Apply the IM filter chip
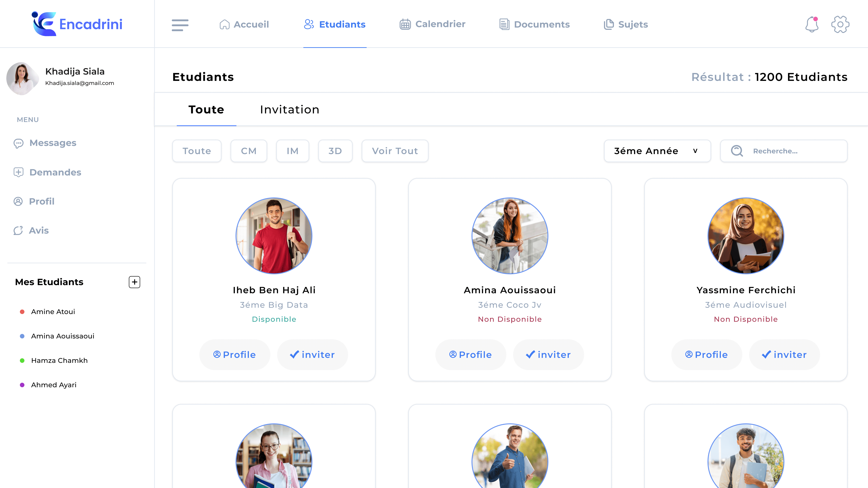The width and height of the screenshot is (868, 488). tap(292, 151)
